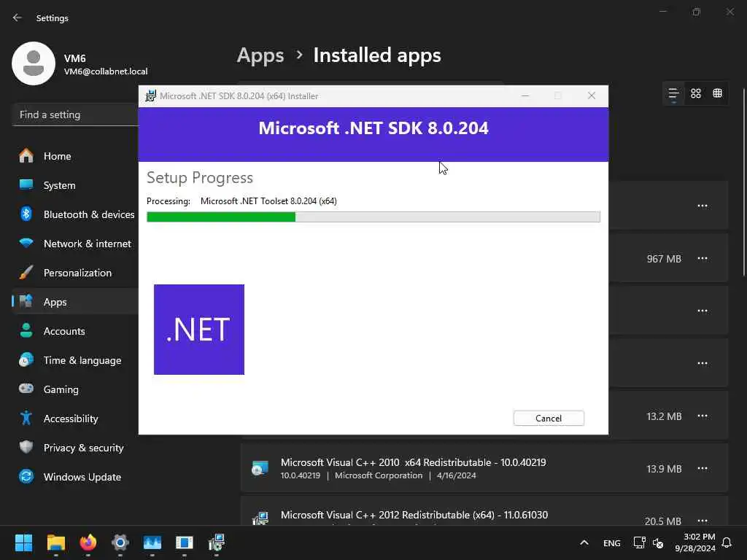The height and width of the screenshot is (560, 747).
Task: Open more options for Visual C++ 2012 Redistributable
Action: (703, 521)
